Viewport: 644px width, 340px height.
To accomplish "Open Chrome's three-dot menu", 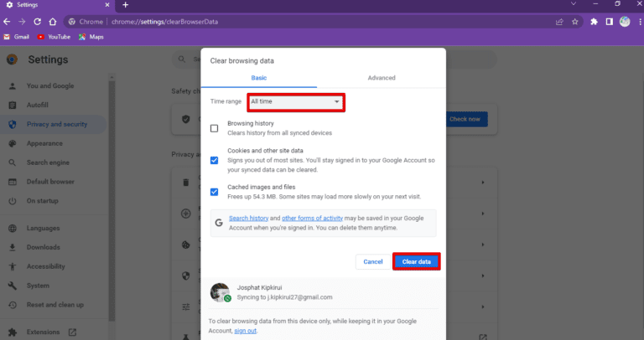I will point(636,22).
